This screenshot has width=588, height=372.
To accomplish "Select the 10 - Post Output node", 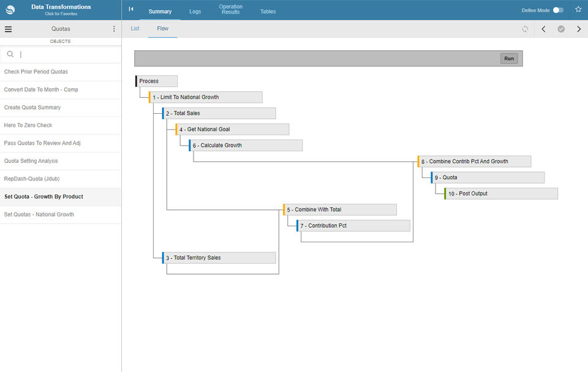I will (501, 194).
